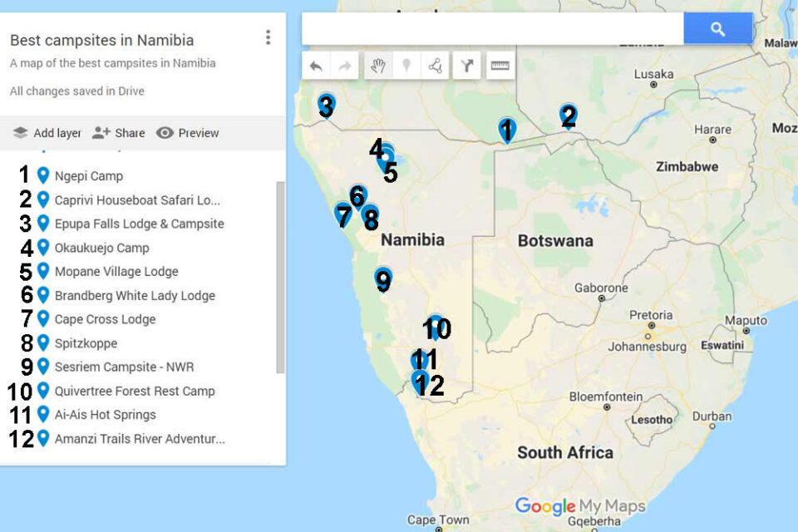Open the Google My Maps logo link

pos(581,505)
